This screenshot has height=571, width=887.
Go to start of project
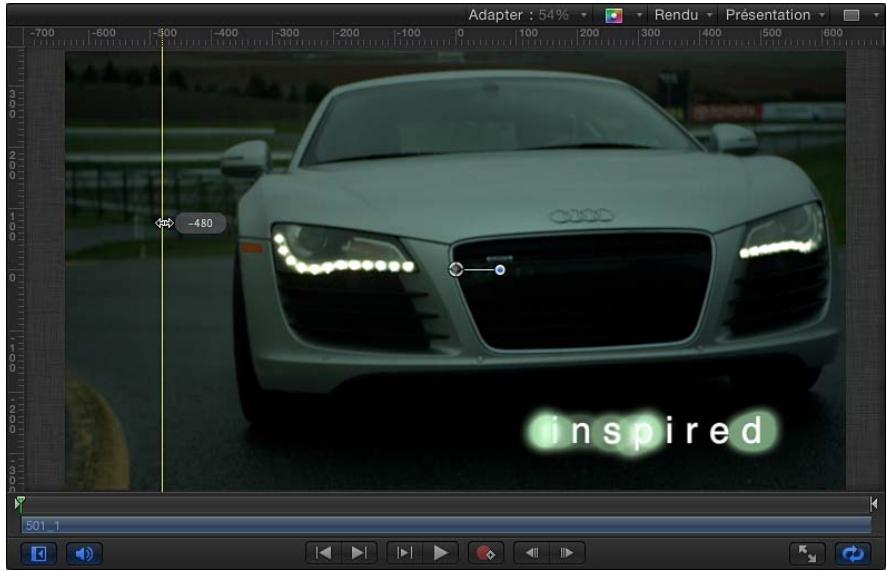tap(324, 552)
